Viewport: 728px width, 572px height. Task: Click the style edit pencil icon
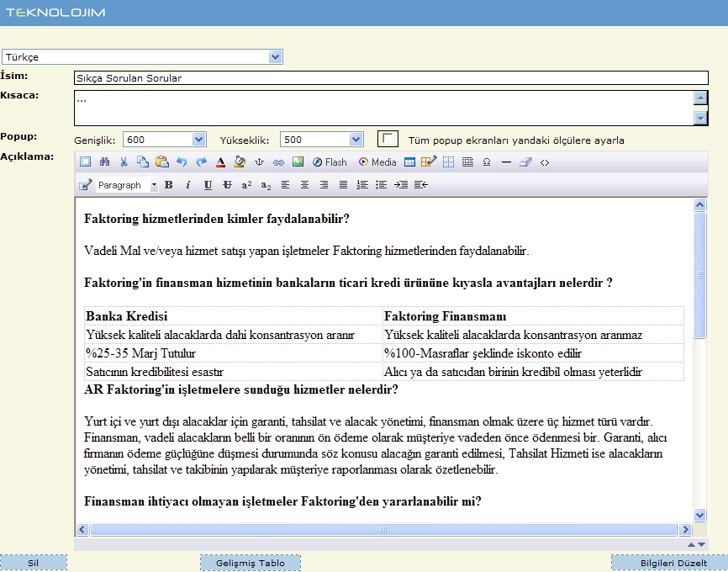(x=85, y=185)
